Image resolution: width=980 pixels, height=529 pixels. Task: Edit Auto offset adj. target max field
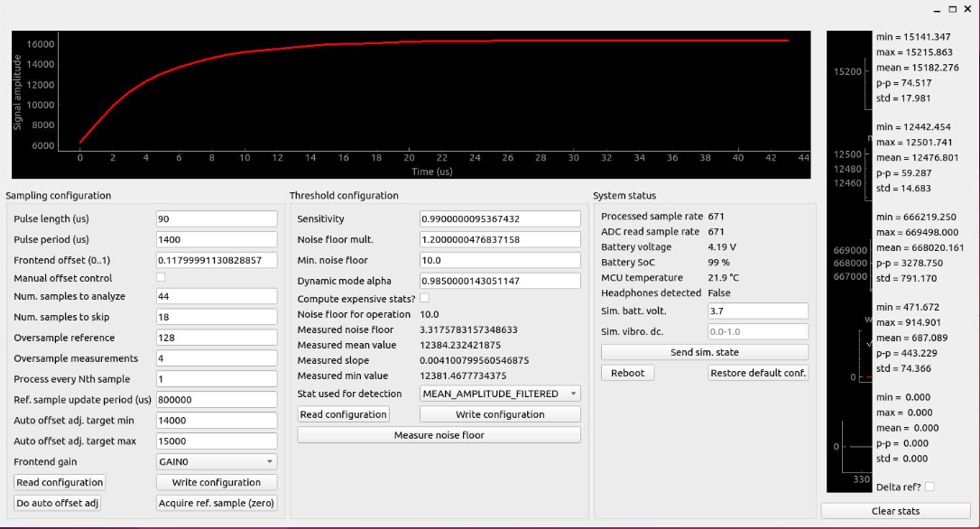pos(217,441)
